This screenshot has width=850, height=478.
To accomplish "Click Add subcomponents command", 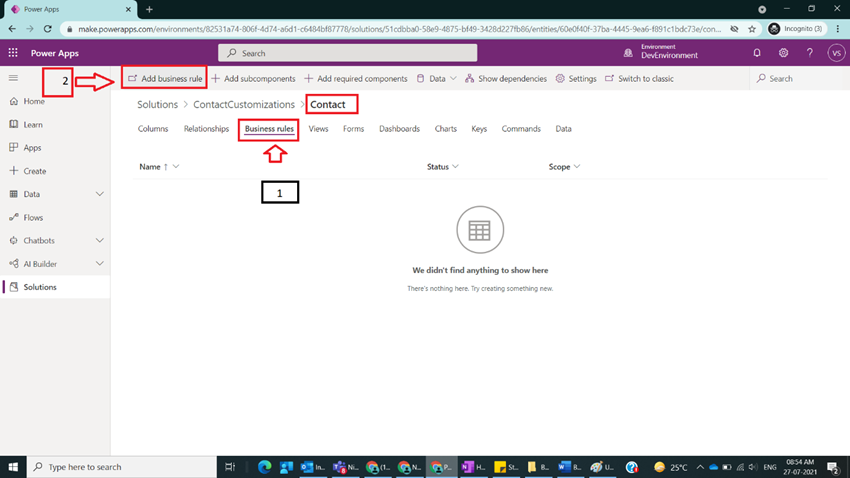I will (x=253, y=79).
